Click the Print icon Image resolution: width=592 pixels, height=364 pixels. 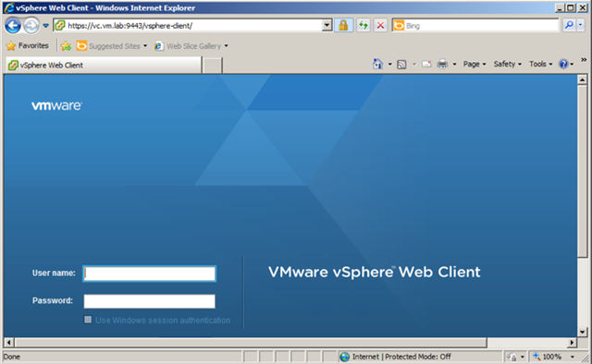click(x=442, y=64)
